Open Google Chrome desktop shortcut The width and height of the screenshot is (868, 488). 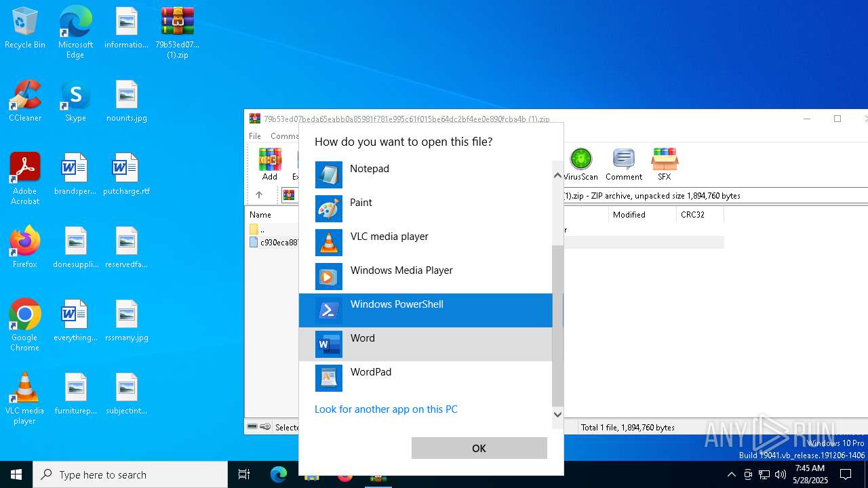[25, 325]
